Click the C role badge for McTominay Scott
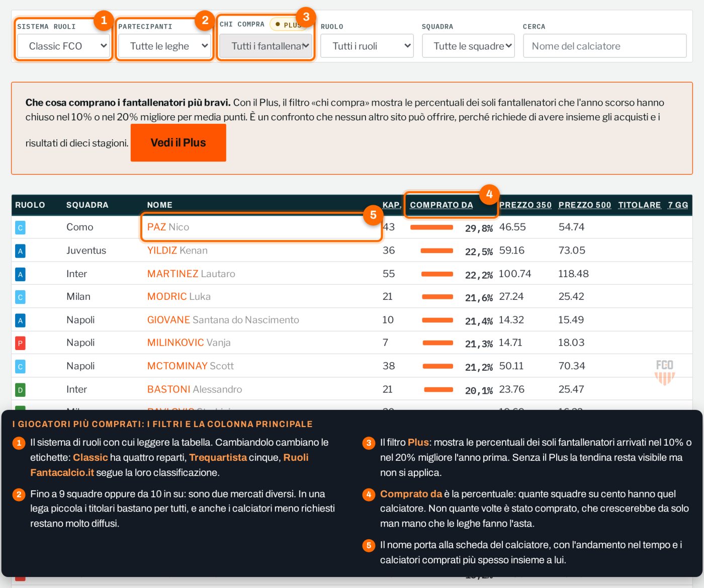Viewport: 704px width, 588px height. point(20,367)
